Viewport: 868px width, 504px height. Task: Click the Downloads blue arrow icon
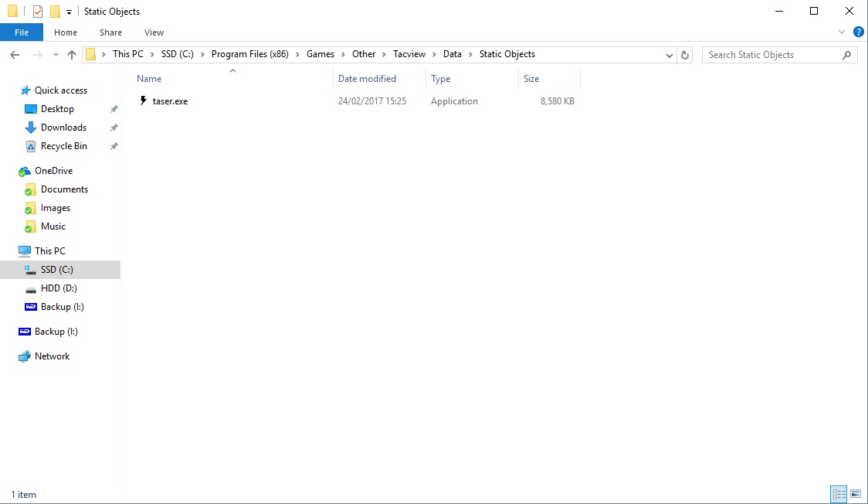[x=30, y=128]
